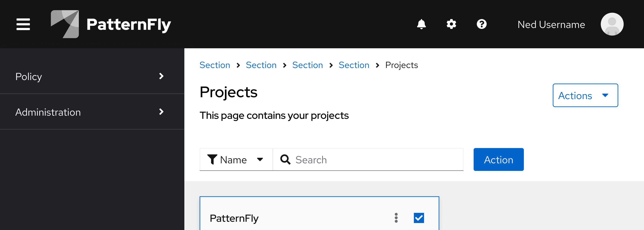This screenshot has height=230, width=644.
Task: Click the blue Action button
Action: point(498,159)
